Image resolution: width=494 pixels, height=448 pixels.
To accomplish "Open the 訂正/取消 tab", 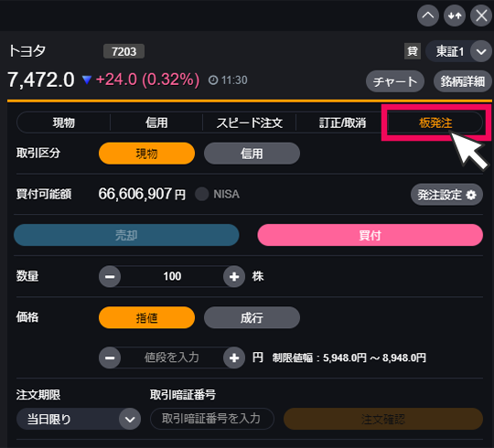I will 342,123.
